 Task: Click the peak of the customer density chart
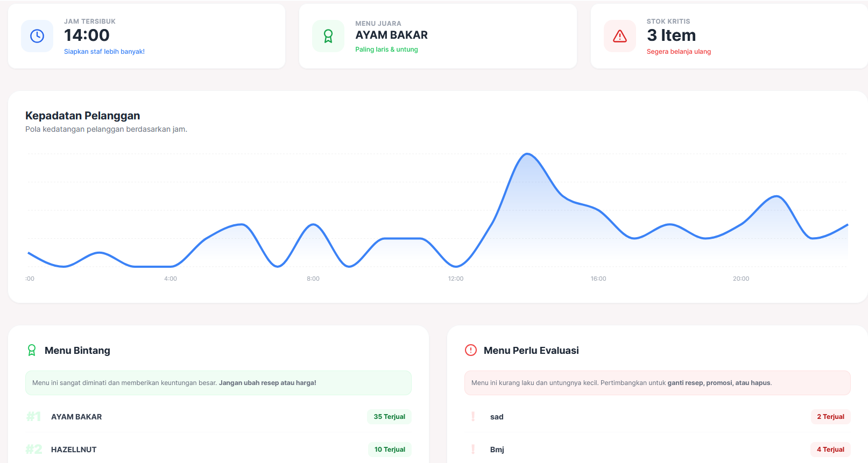coord(527,154)
